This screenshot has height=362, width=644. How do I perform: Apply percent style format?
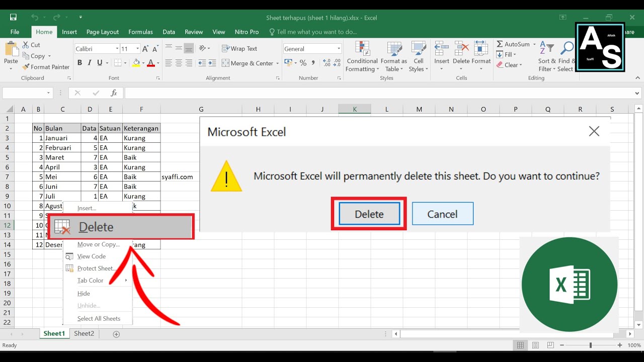click(303, 63)
